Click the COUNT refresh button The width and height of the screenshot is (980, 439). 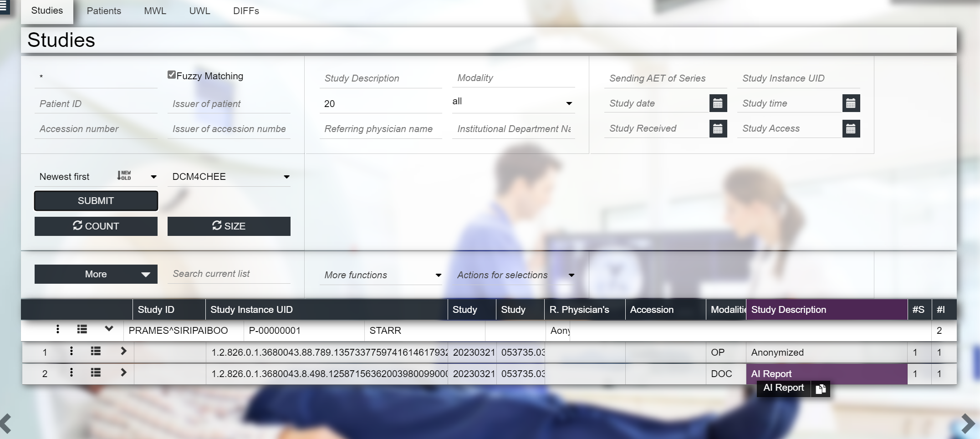[96, 226]
